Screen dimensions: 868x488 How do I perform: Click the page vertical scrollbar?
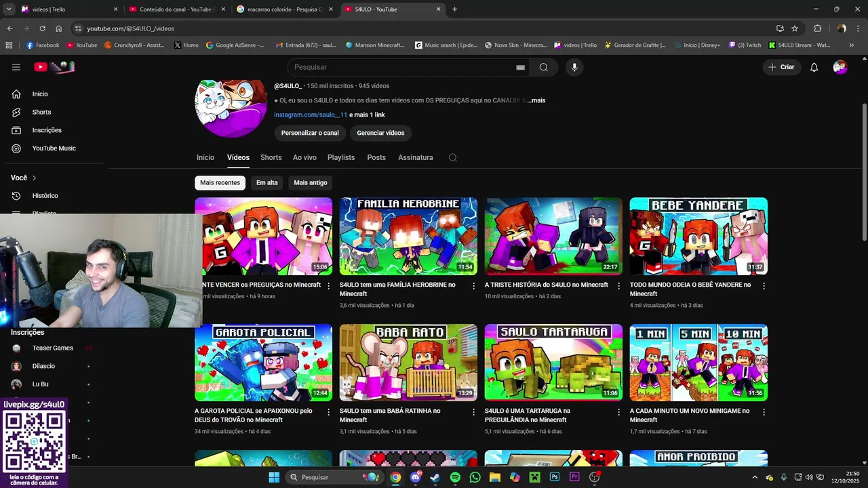pos(864,171)
